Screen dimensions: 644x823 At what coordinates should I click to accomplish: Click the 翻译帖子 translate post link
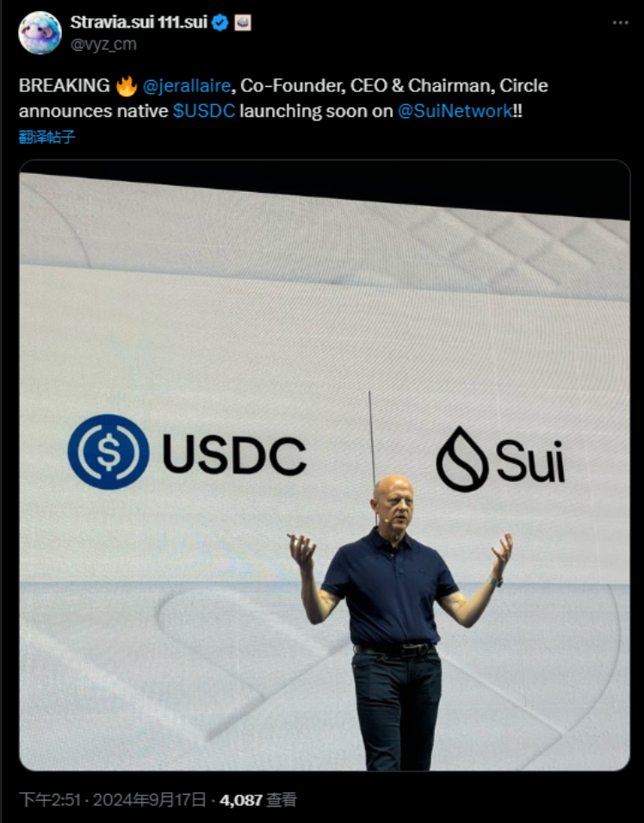pyautogui.click(x=46, y=137)
